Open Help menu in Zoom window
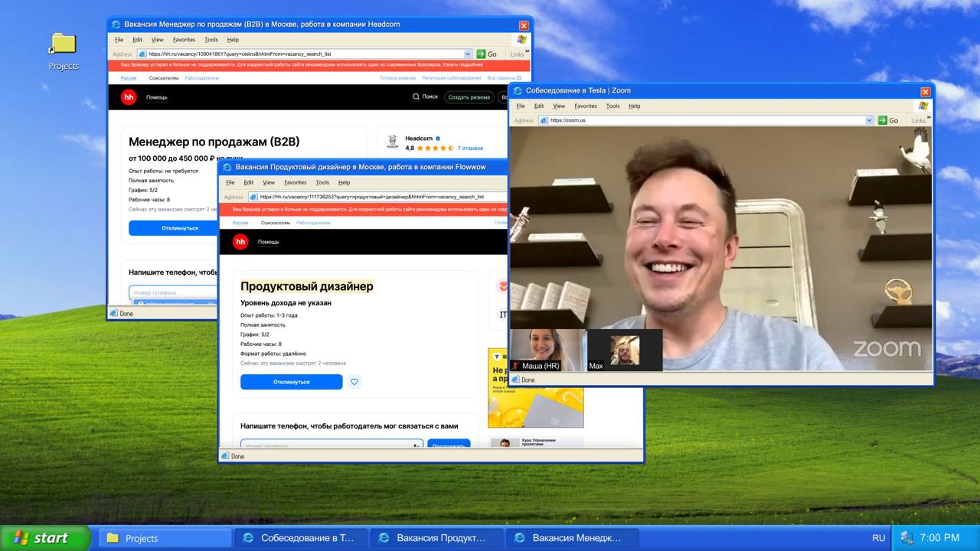The height and width of the screenshot is (551, 980). pyautogui.click(x=635, y=106)
